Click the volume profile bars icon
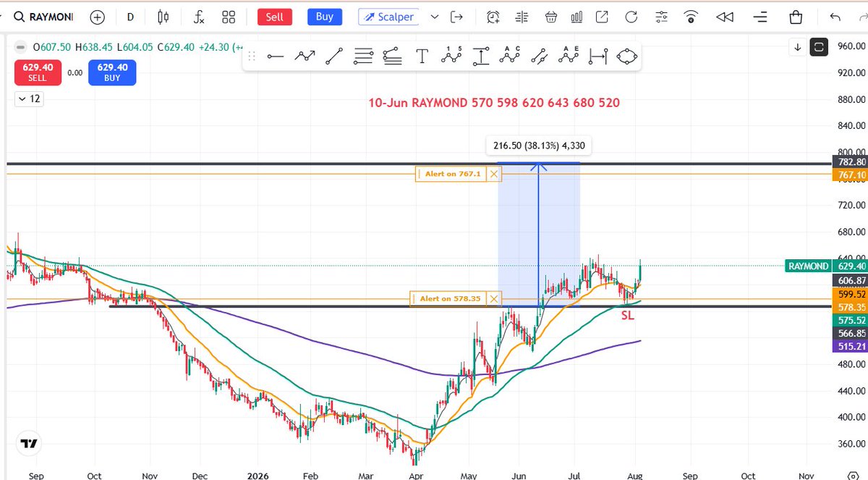The image size is (868, 480). (522, 17)
